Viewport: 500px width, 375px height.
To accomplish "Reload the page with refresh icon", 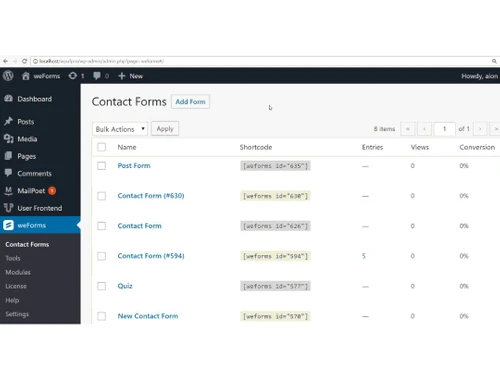I will (24, 61).
